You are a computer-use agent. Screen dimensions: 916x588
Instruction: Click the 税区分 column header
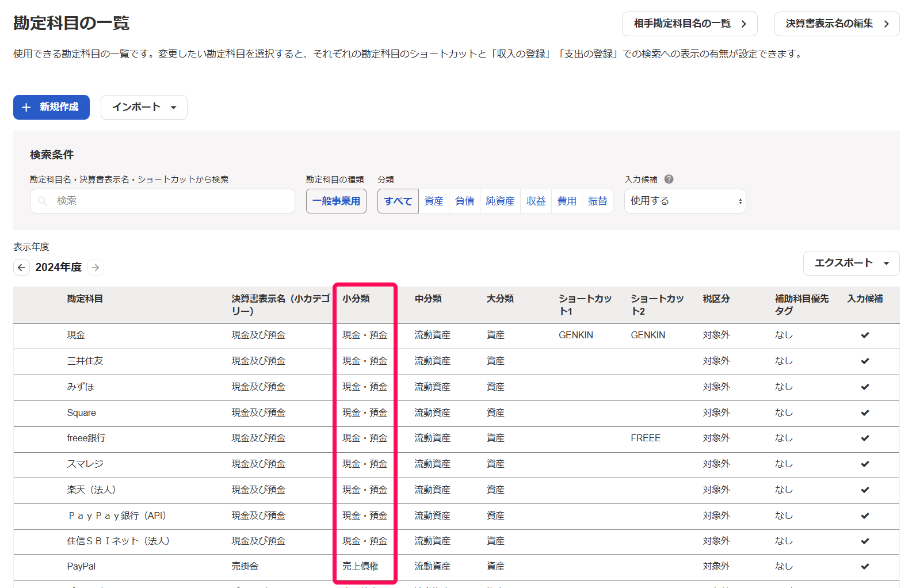point(716,299)
